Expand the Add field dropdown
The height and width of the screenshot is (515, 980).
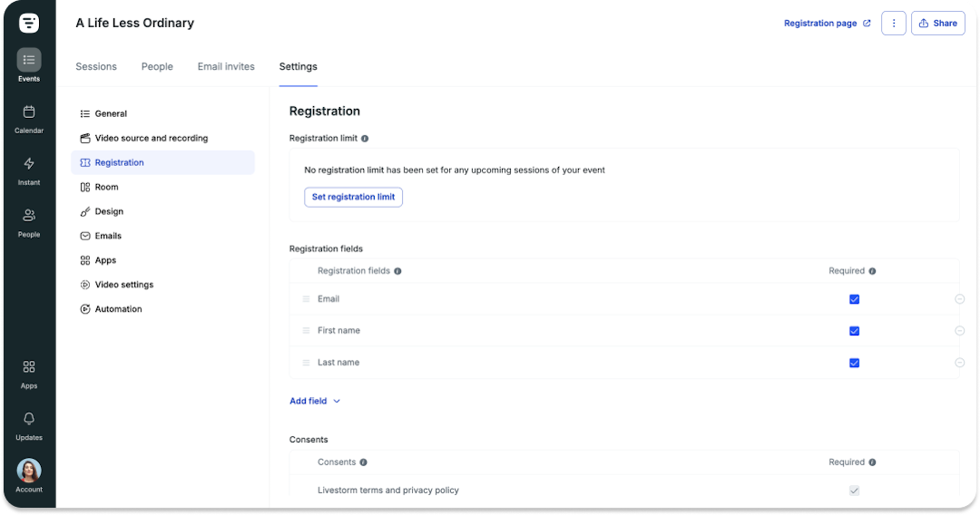(x=315, y=401)
